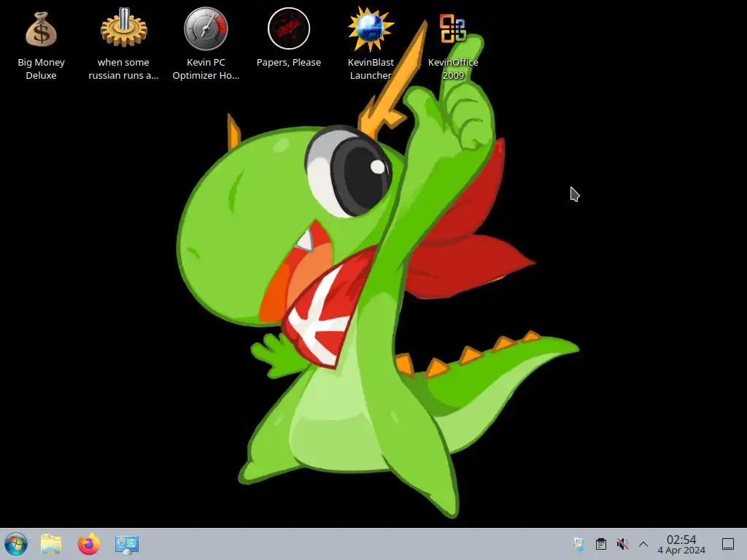Select the 'when some russian runs a...' label text
This screenshot has height=560, width=747.
point(123,69)
